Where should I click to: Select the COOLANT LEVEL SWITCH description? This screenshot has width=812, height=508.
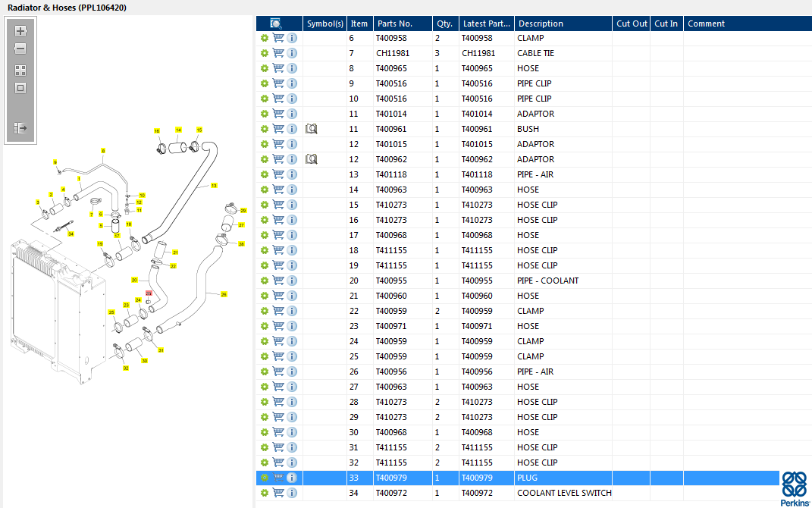click(564, 493)
